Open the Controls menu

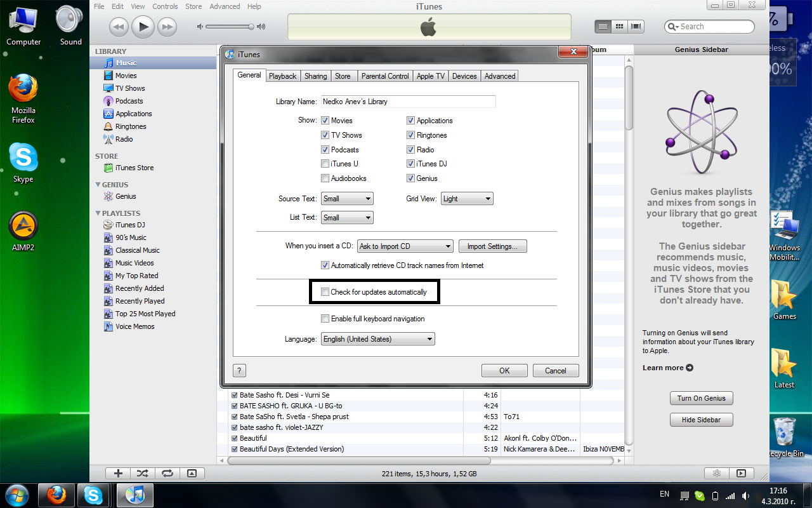[165, 6]
